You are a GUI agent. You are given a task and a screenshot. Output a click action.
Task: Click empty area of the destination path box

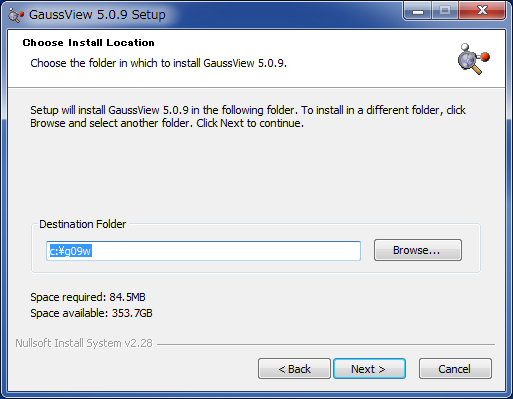click(x=227, y=251)
